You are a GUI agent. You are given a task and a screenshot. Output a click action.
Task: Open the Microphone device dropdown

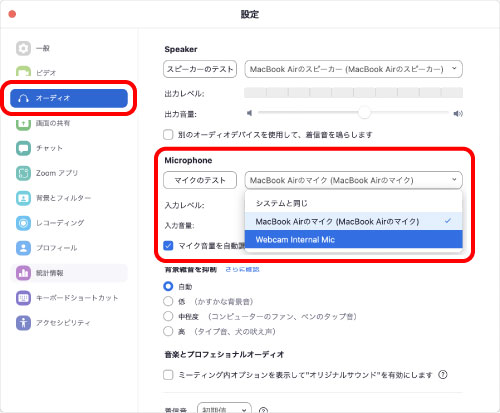(353, 180)
